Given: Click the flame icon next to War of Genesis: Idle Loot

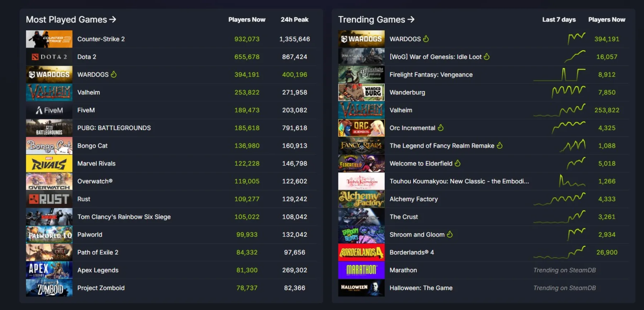Looking at the screenshot, I should [487, 56].
